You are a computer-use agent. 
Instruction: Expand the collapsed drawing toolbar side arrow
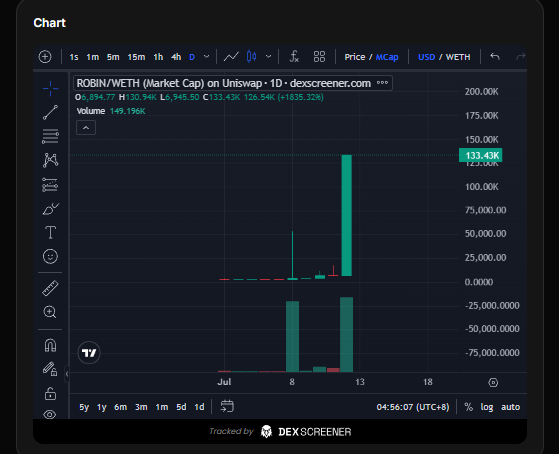pos(67,374)
